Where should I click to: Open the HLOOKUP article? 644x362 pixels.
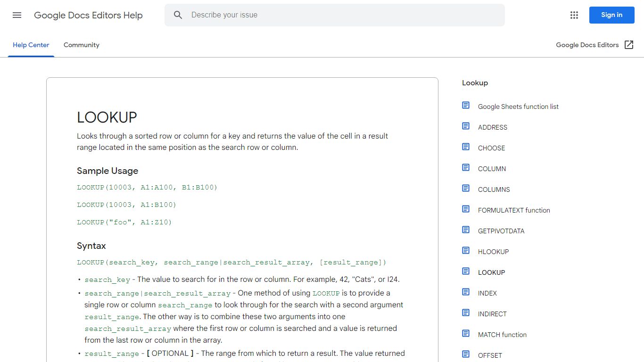[x=493, y=252]
